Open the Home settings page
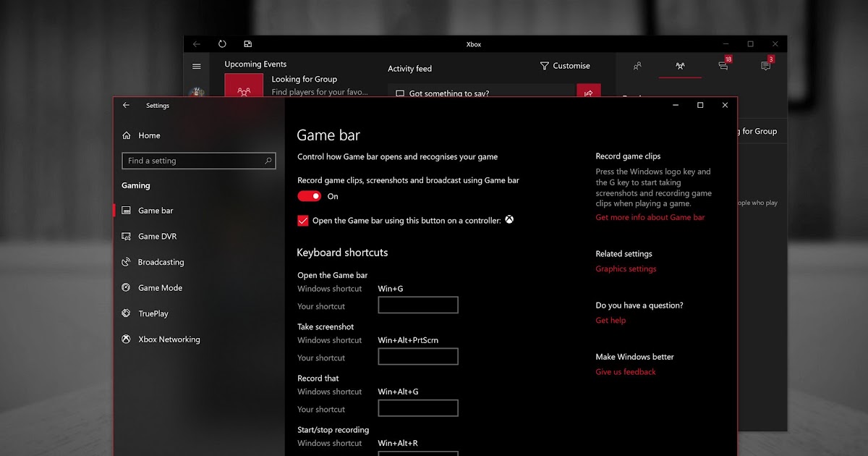The image size is (868, 456). coord(141,135)
